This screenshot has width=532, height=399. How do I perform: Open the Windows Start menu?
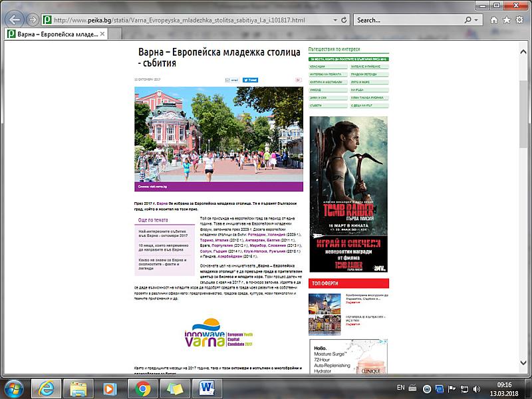coord(15,387)
